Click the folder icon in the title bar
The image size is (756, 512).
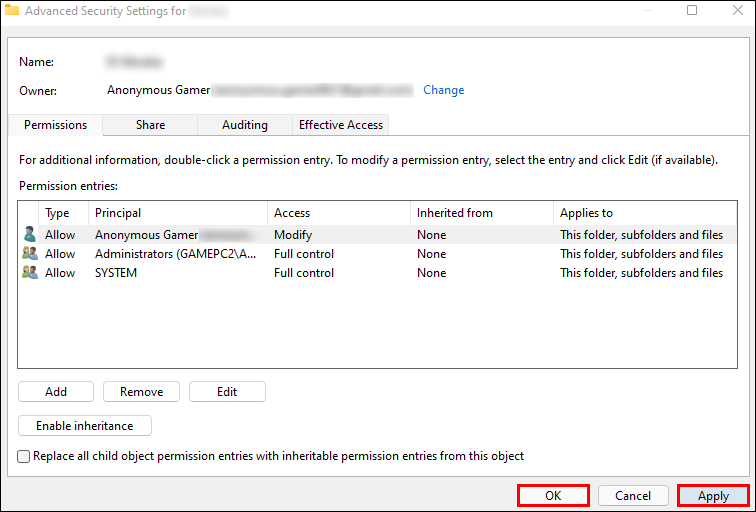[12, 10]
